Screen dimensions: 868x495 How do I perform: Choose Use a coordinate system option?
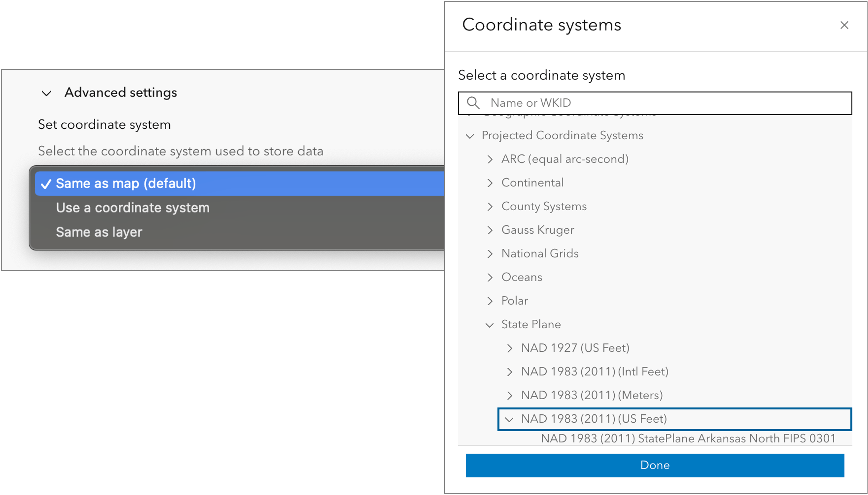pyautogui.click(x=133, y=208)
